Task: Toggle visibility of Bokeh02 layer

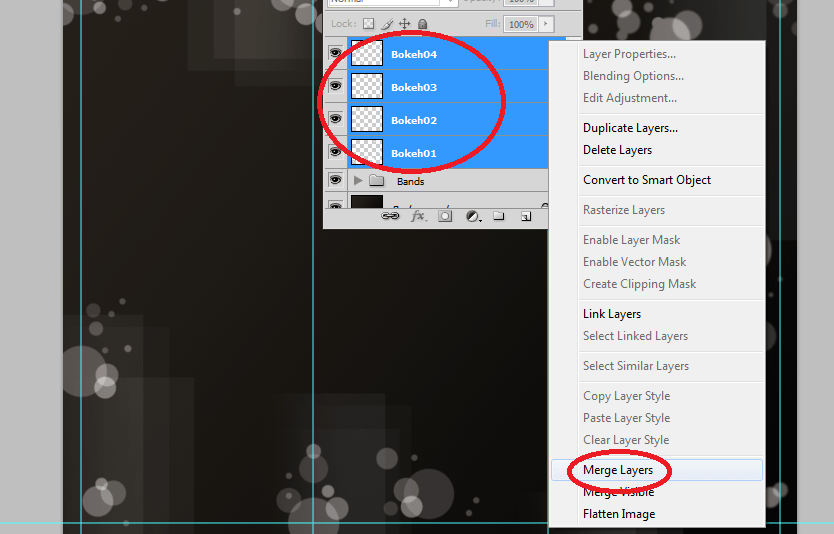Action: pyautogui.click(x=335, y=119)
